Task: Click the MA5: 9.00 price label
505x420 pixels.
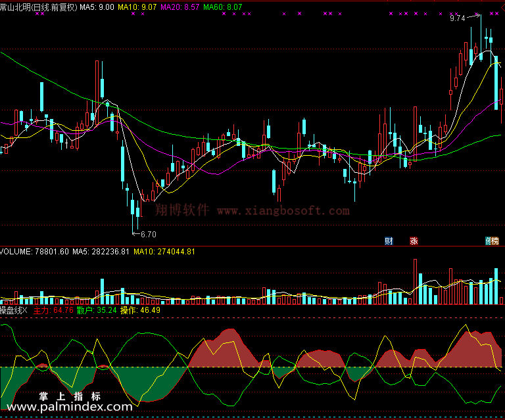Action: pos(97,7)
